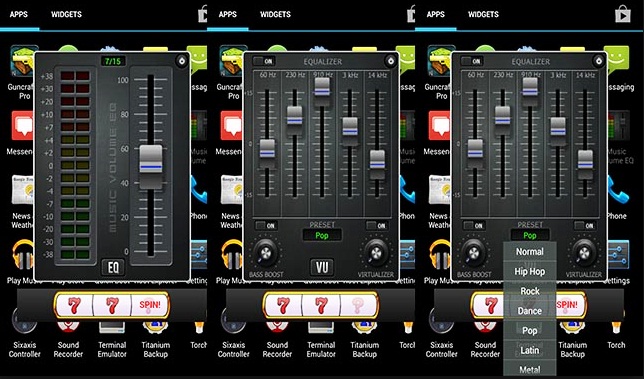Toggle equalizer ON switch in the panel with open preset list
Screen dimensions: 644x379
coord(472,61)
